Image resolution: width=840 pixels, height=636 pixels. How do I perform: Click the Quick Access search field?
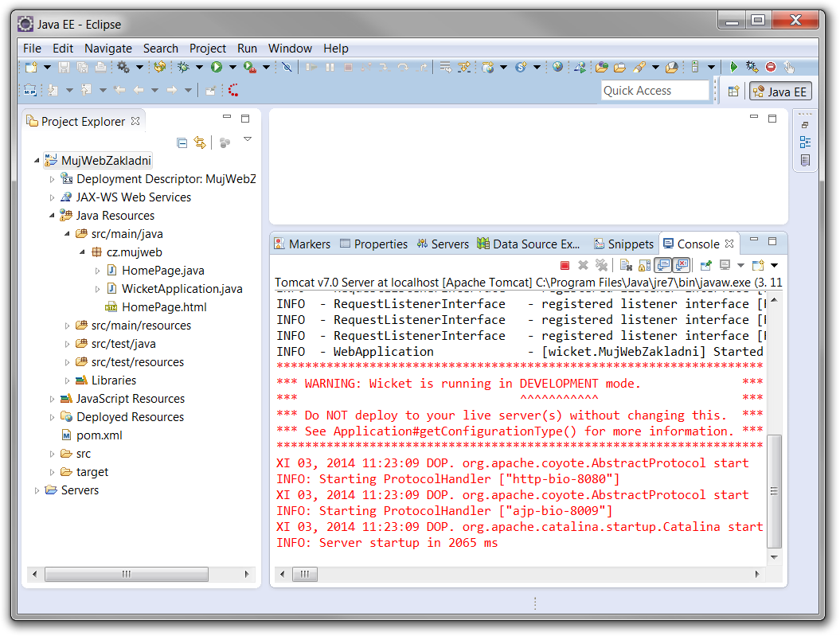tap(654, 91)
